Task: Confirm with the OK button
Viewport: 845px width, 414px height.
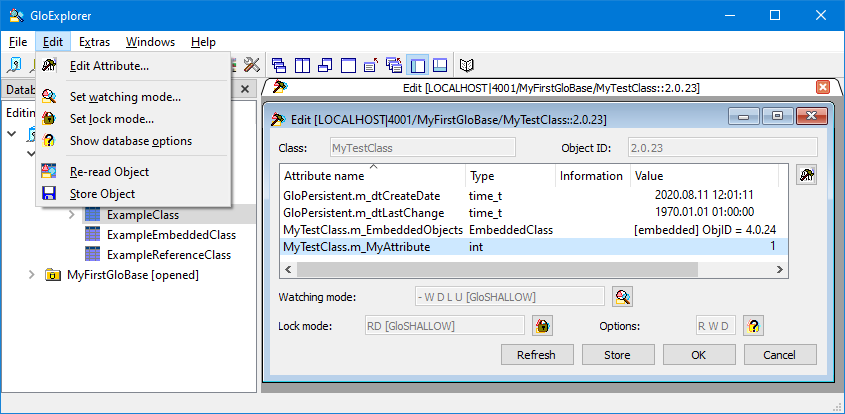Action: tap(698, 355)
